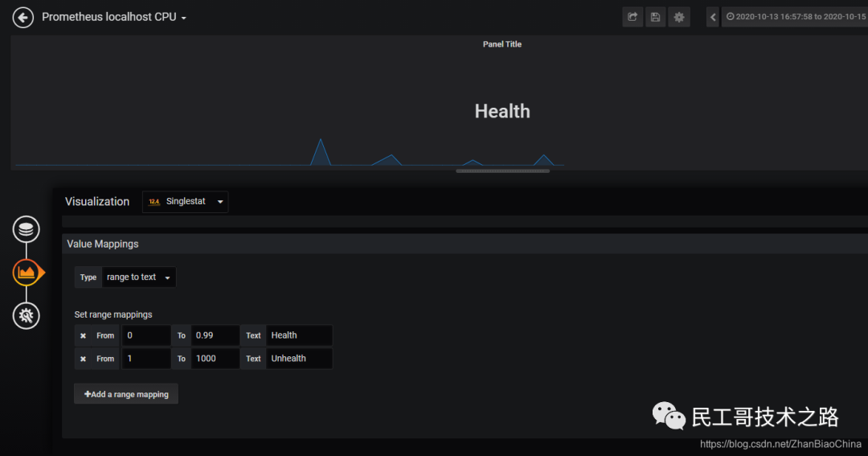Click the Set range mappings label
The width and height of the screenshot is (868, 456).
(113, 314)
